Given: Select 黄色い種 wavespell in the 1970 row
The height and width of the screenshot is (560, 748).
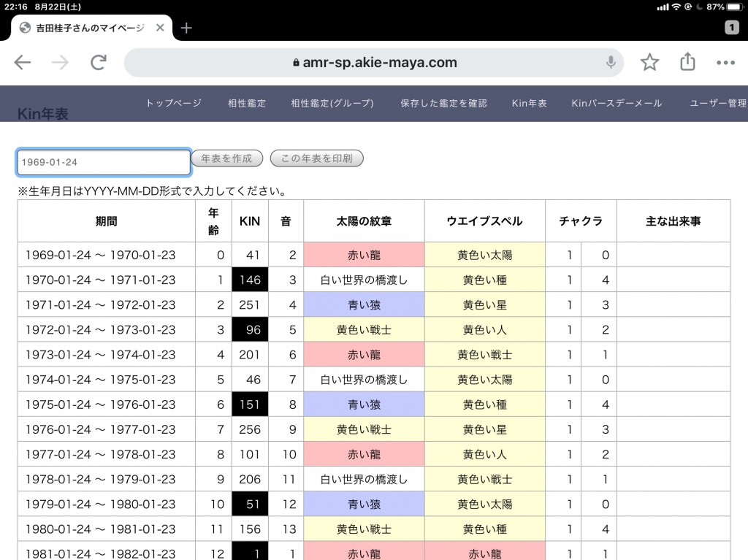Looking at the screenshot, I should point(485,280).
